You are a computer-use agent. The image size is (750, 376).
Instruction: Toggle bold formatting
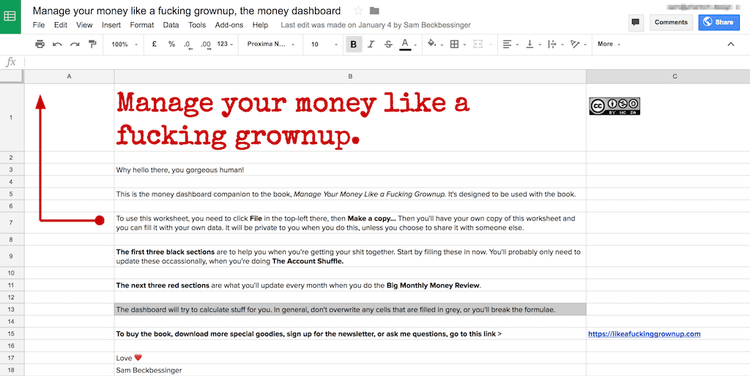point(353,44)
